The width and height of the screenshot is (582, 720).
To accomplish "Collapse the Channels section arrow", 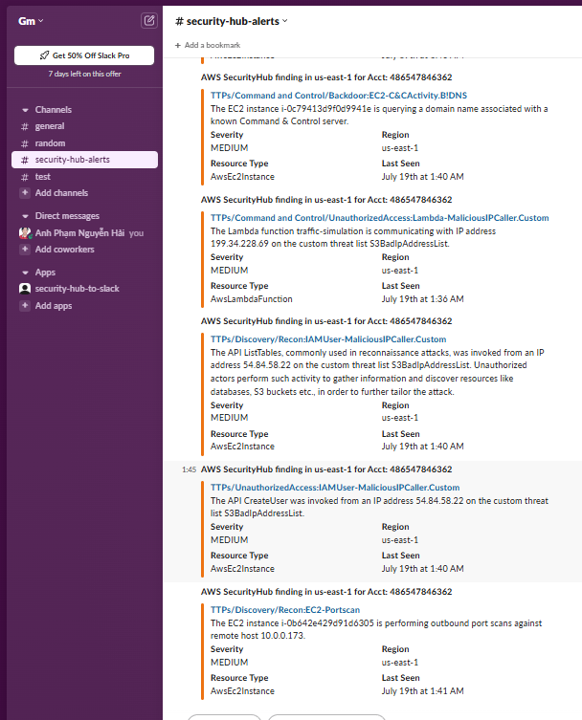I will tap(25, 110).
